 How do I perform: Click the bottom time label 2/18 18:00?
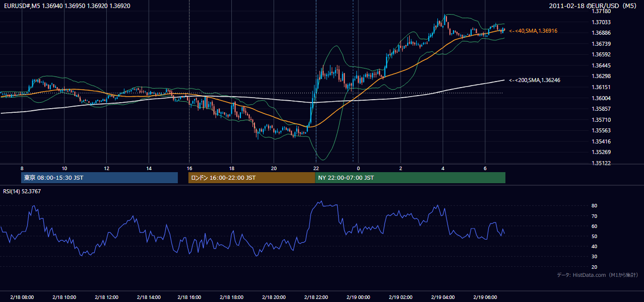click(231, 297)
